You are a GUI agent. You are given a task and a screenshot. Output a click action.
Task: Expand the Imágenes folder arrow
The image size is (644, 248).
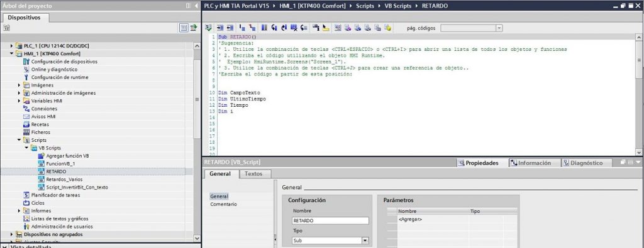(x=19, y=85)
